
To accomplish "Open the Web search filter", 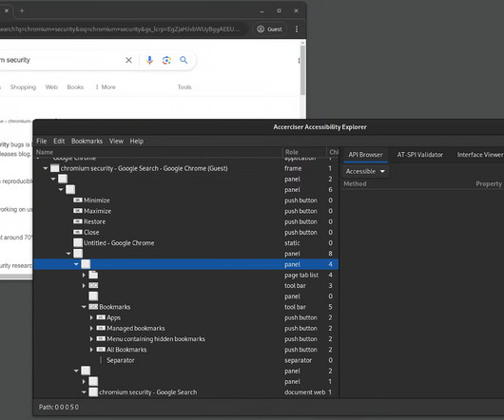I will [51, 87].
